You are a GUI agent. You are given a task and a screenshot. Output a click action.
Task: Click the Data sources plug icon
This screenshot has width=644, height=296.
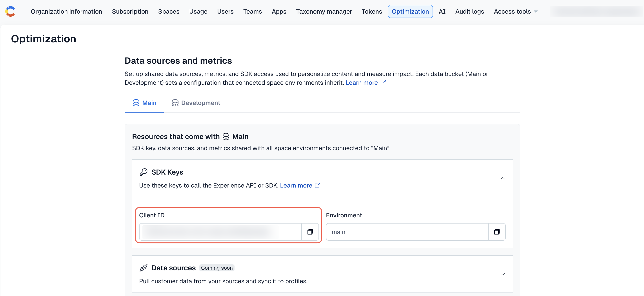pos(144,268)
